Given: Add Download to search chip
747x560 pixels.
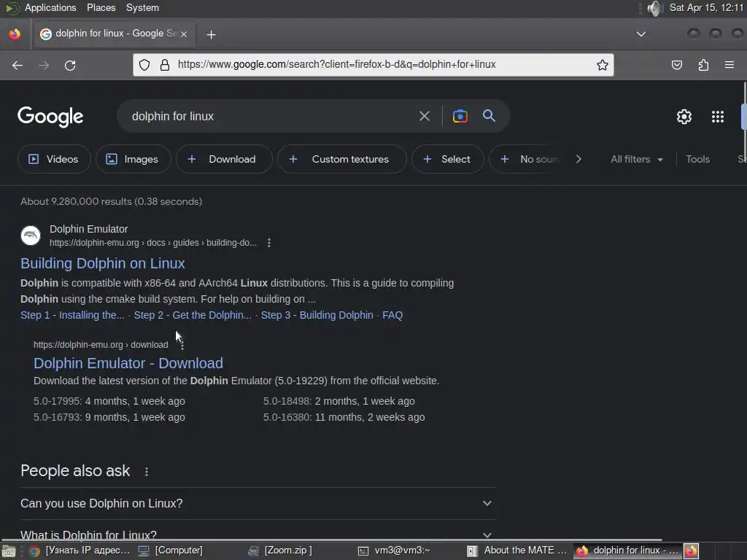Looking at the screenshot, I should [224, 159].
